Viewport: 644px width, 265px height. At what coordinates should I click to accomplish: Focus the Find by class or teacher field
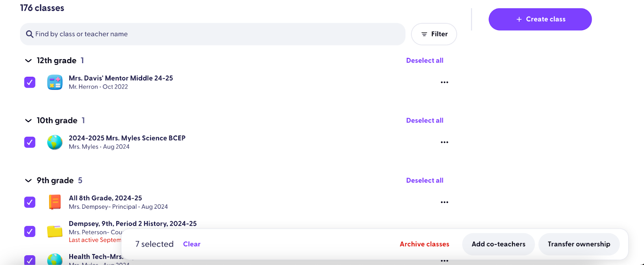pos(213,34)
